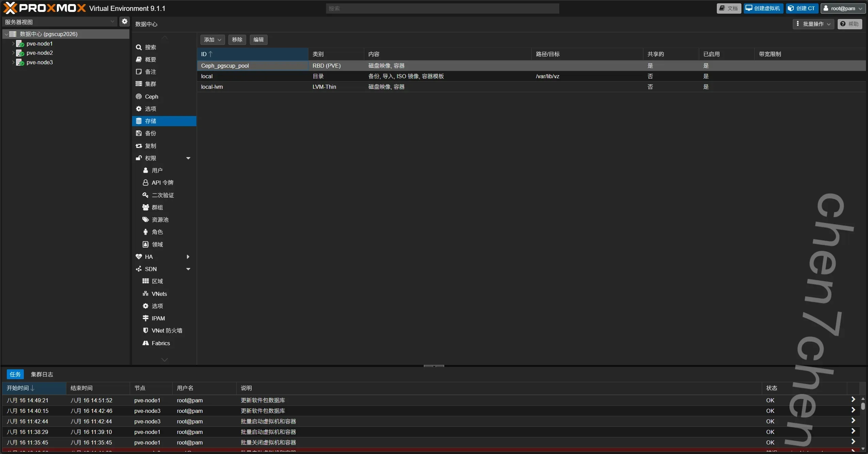Viewport: 868px width, 454px height.
Task: Click the 用户 person icon
Action: point(146,170)
